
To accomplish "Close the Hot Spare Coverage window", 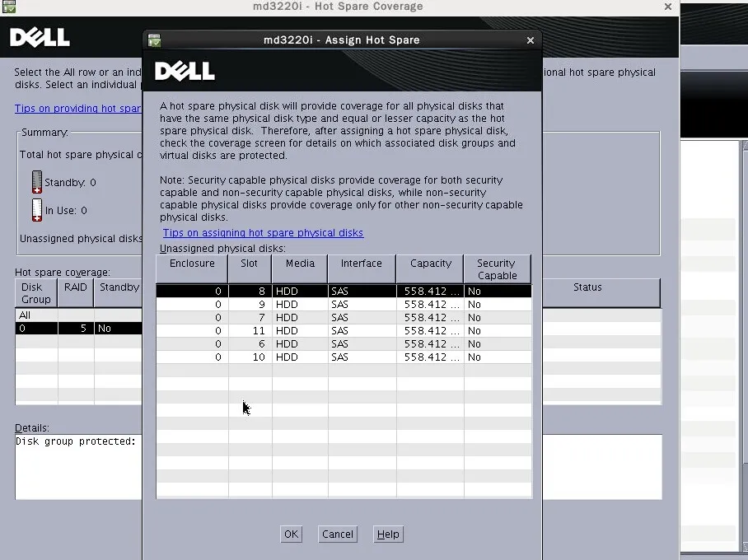I will 668,7.
